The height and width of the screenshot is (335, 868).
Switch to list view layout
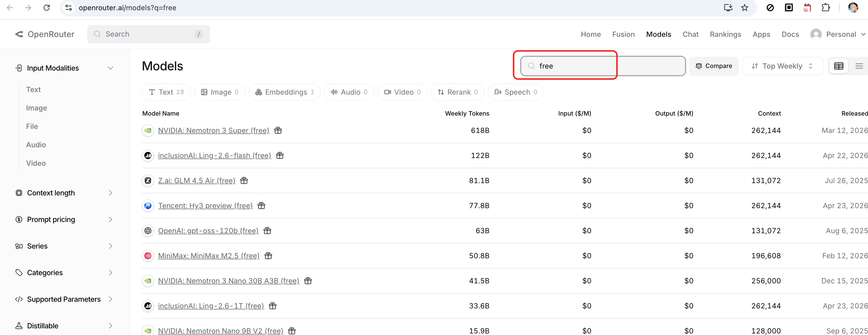(x=859, y=66)
